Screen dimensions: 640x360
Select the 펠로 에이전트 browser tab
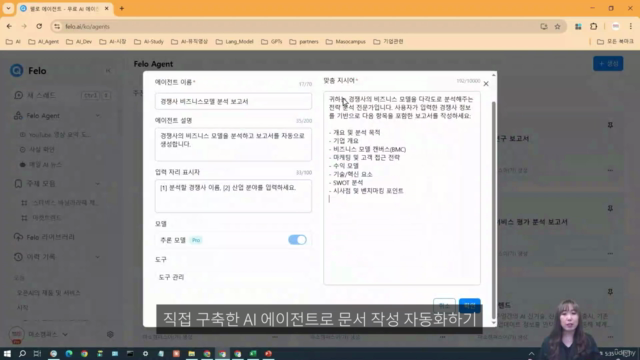[x=64, y=9]
